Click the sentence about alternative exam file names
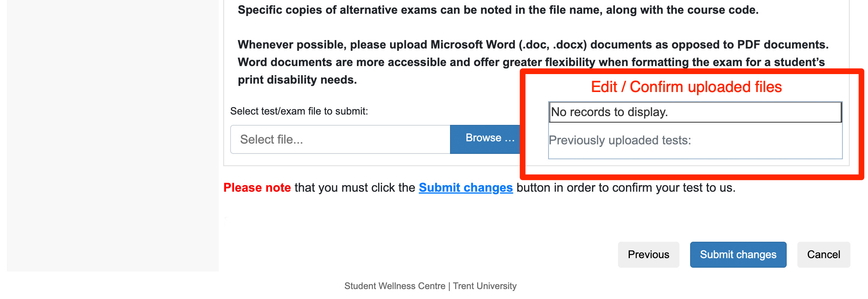 click(x=498, y=10)
